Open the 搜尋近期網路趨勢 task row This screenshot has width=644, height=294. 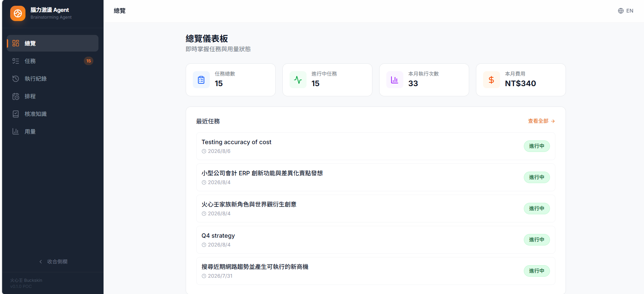(375, 271)
